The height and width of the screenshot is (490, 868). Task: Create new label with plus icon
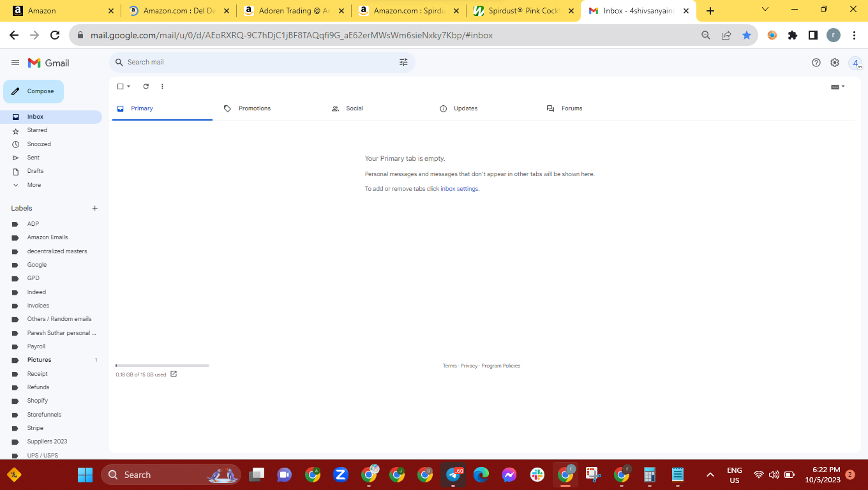click(95, 208)
